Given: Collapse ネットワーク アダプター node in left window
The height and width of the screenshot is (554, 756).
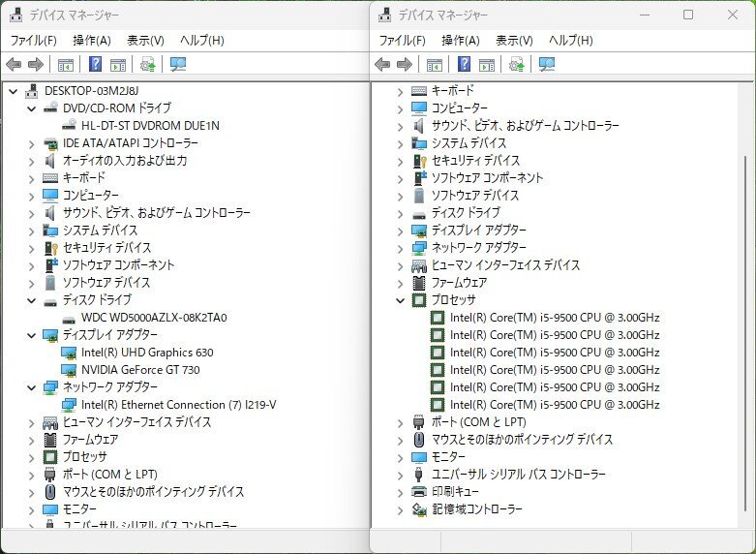Looking at the screenshot, I should tap(31, 387).
